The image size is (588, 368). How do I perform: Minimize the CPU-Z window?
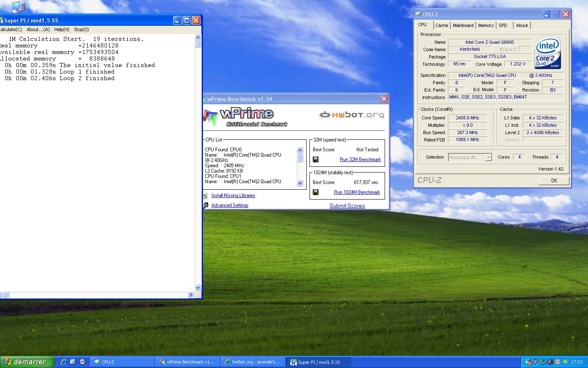coord(547,14)
